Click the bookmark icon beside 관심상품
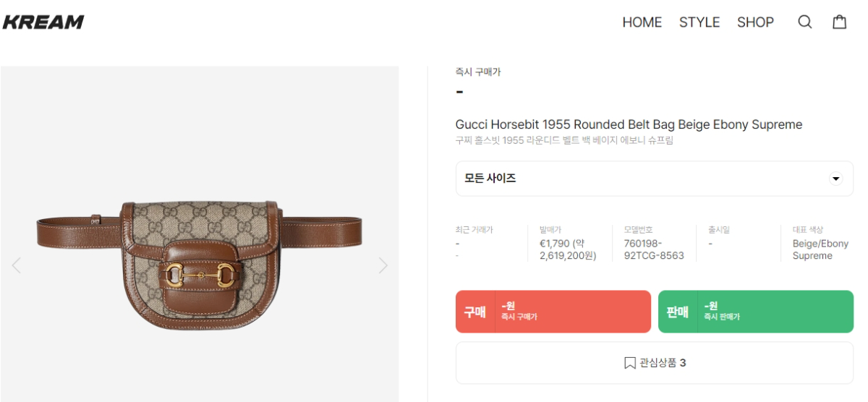 (x=629, y=363)
